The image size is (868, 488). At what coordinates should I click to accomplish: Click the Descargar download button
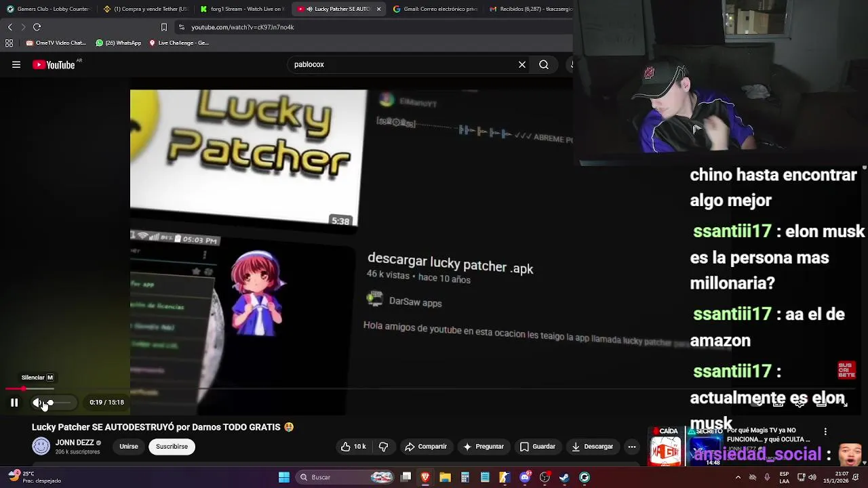coord(592,447)
